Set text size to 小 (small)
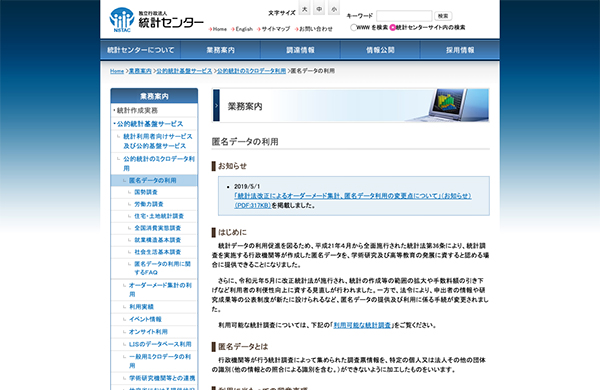 click(334, 8)
